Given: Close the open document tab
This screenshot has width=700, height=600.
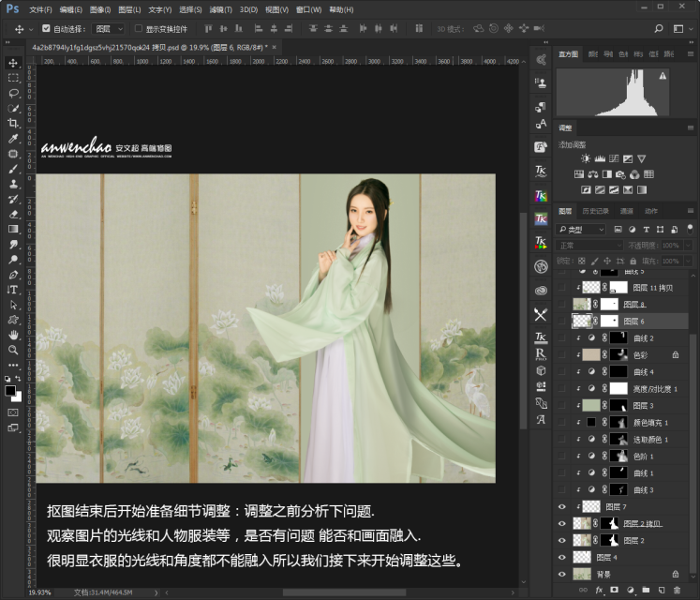Looking at the screenshot, I should coord(275,47).
